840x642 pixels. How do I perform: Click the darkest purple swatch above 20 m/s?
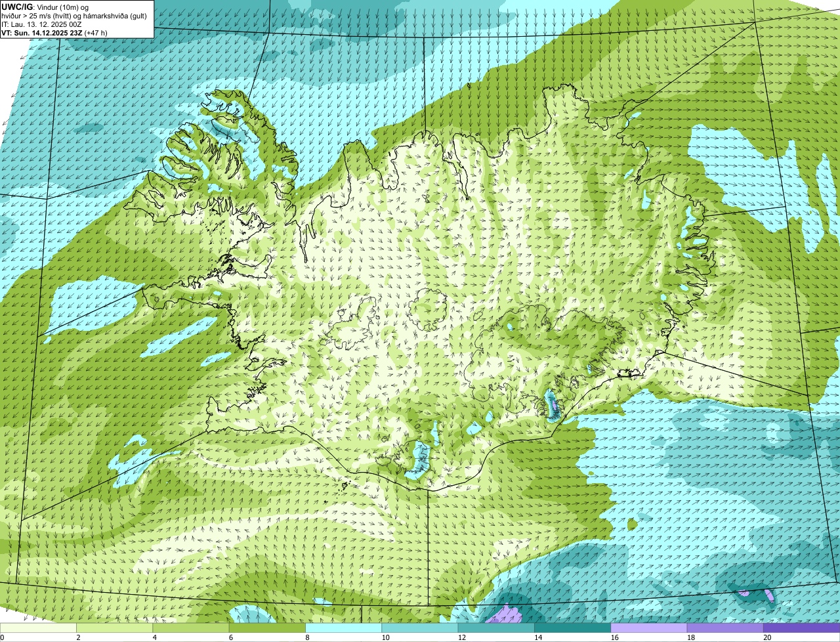pyautogui.click(x=801, y=628)
